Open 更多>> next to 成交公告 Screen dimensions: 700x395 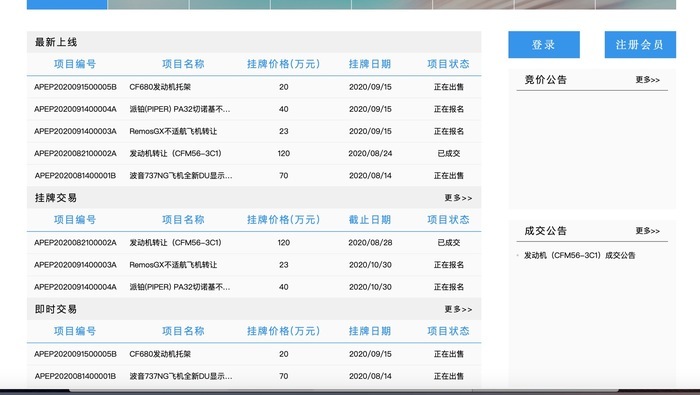point(647,231)
